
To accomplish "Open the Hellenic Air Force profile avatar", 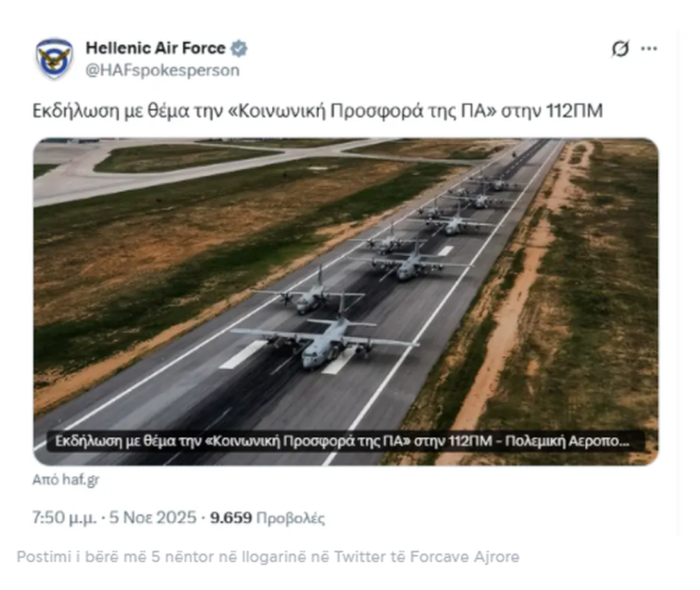I will pyautogui.click(x=54, y=59).
